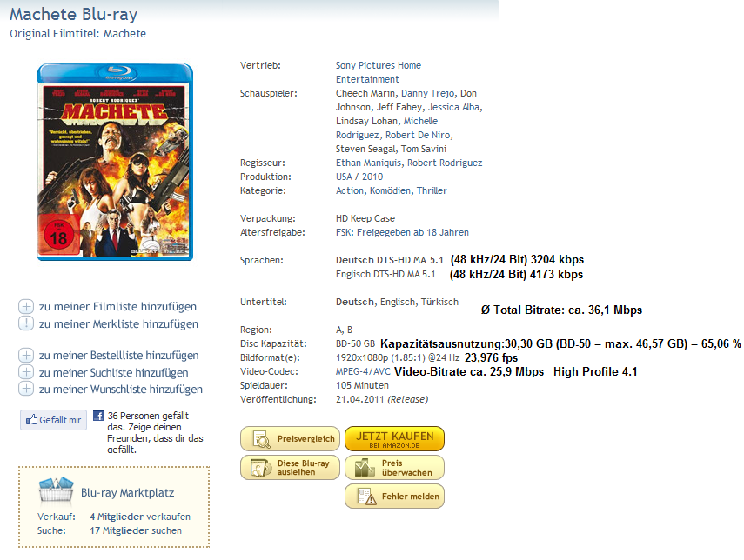Click plus icon beside Bestellliste hinzufügen

click(x=26, y=355)
